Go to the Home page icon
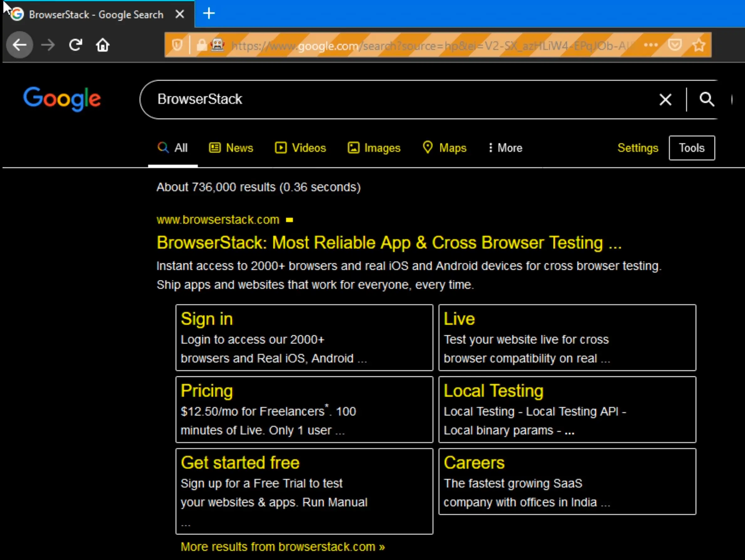Screen dimensions: 745x560 103,45
